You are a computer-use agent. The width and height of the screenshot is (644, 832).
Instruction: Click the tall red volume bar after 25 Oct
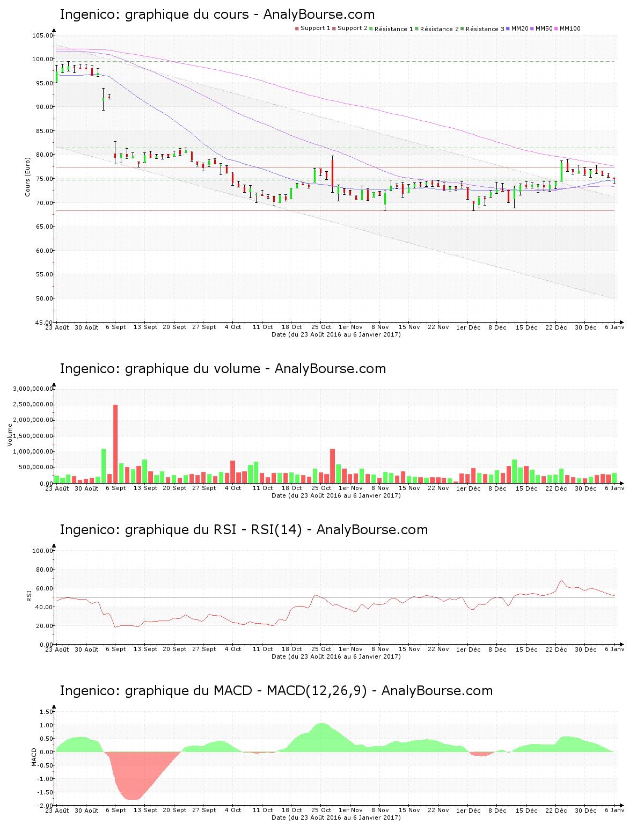coord(333,466)
